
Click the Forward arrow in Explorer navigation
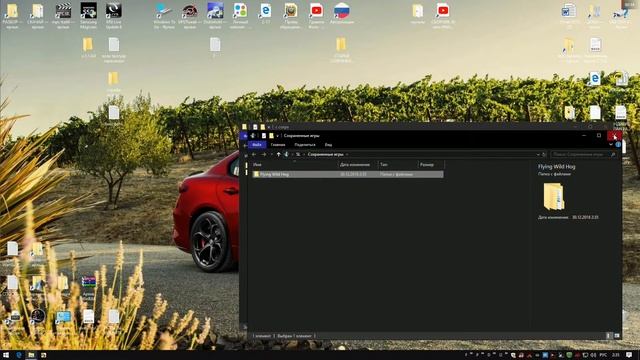[x=264, y=154]
